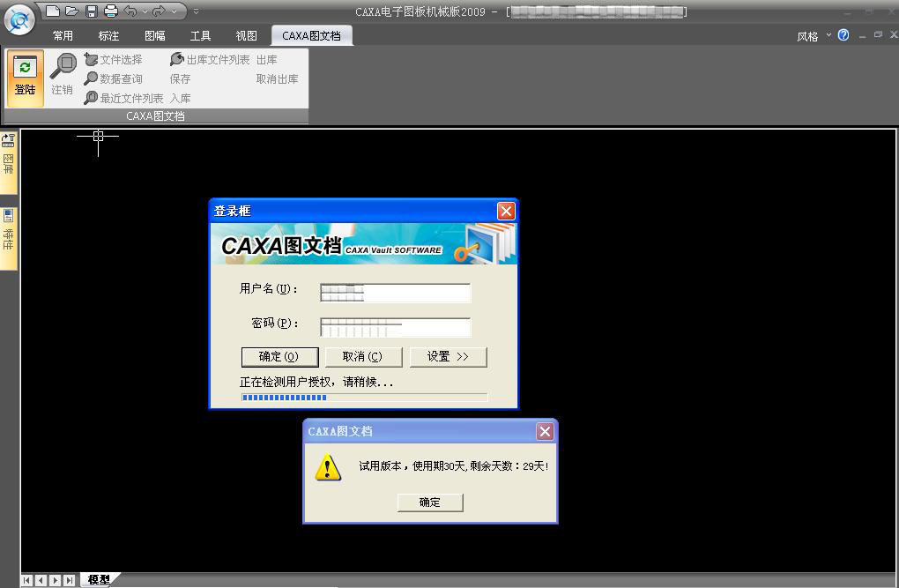Screen dimensions: 899x588
Task: Click the 数据查询 magnifier icon
Action: click(x=91, y=78)
